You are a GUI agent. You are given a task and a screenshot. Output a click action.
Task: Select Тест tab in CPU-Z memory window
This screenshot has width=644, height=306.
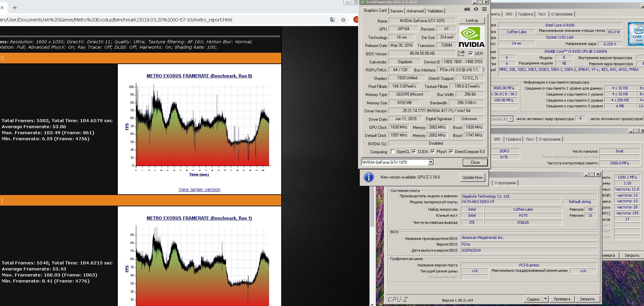(530, 139)
